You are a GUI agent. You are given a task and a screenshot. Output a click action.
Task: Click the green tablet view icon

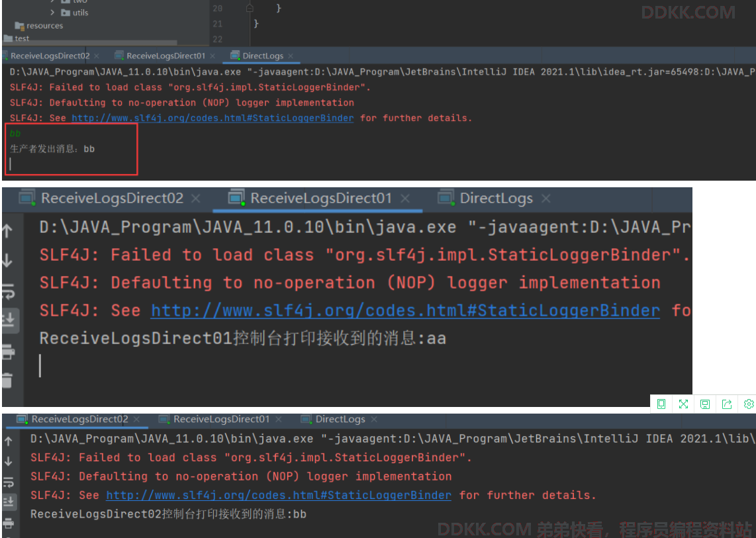click(661, 404)
